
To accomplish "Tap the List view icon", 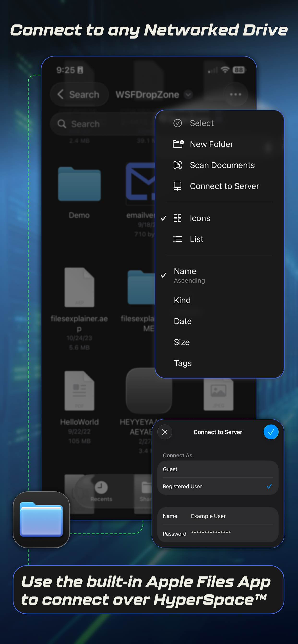I will tap(178, 239).
